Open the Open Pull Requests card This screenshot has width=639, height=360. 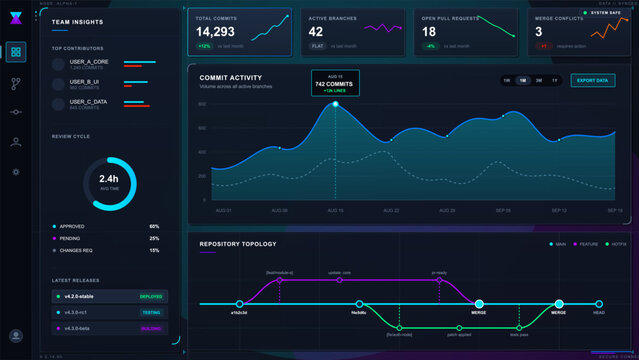click(x=466, y=32)
